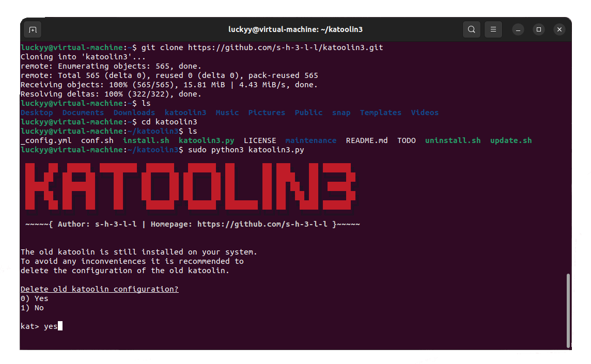
Task: Click the Downloads directory in ls output
Action: click(134, 113)
